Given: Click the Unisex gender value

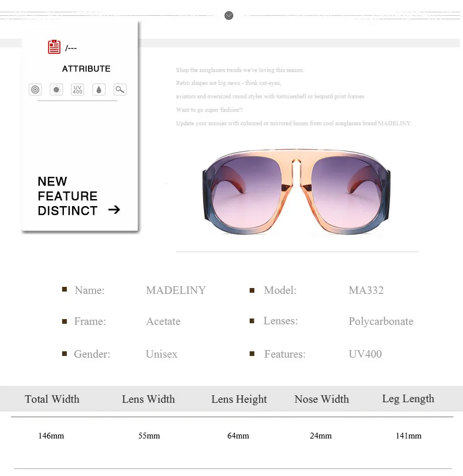Looking at the screenshot, I should [x=161, y=354].
